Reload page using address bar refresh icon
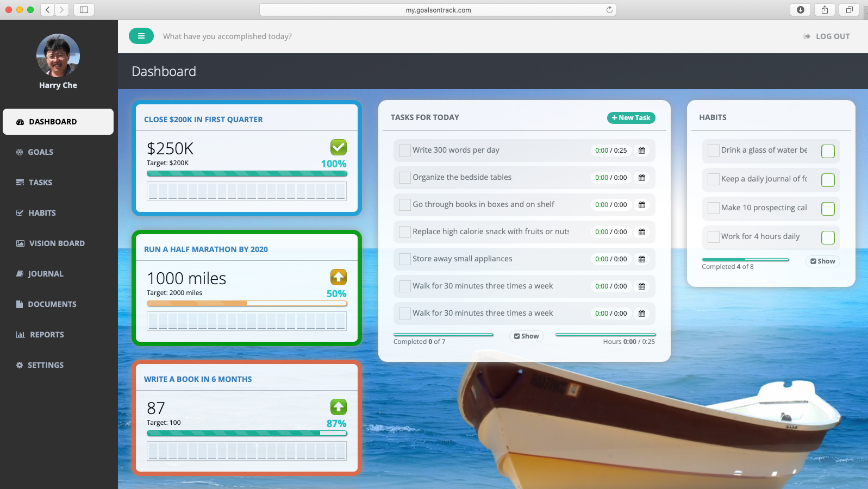Viewport: 868px width, 489px height. (x=609, y=10)
